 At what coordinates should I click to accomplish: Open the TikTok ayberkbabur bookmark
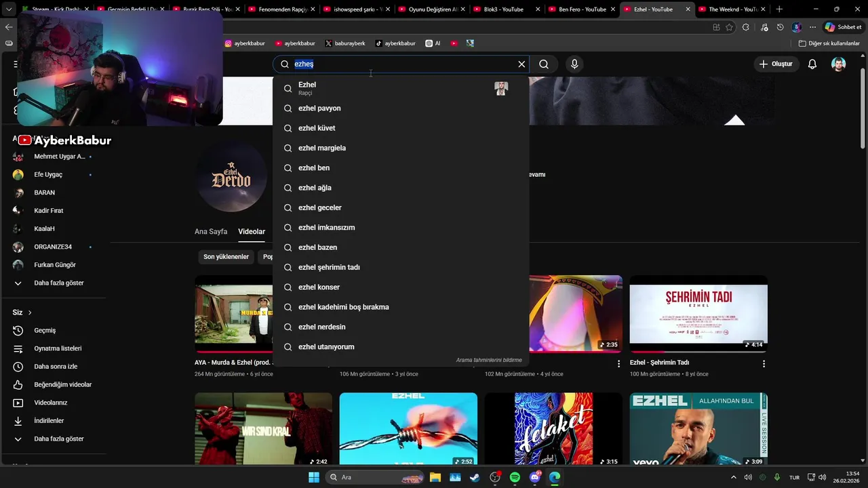[395, 43]
